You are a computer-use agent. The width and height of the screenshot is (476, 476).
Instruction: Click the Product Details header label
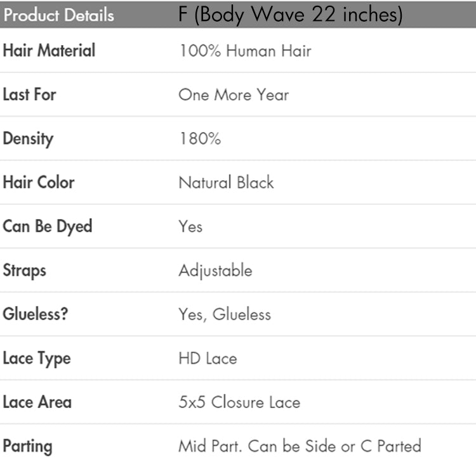pyautogui.click(x=58, y=15)
